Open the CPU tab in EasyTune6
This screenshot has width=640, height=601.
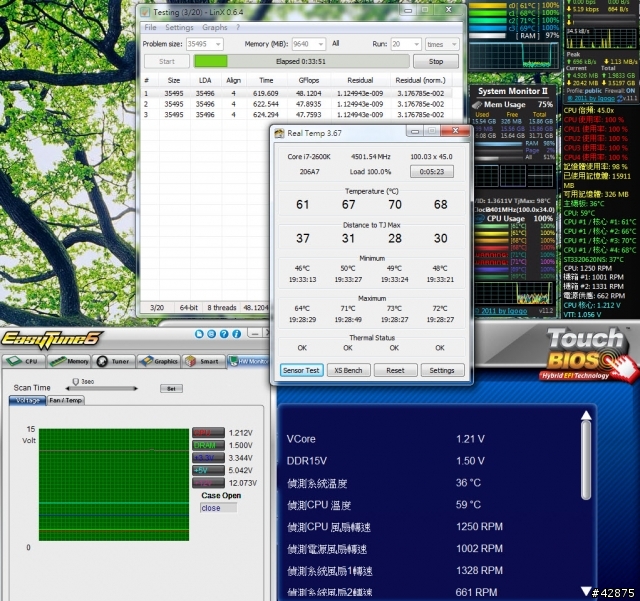coord(23,361)
